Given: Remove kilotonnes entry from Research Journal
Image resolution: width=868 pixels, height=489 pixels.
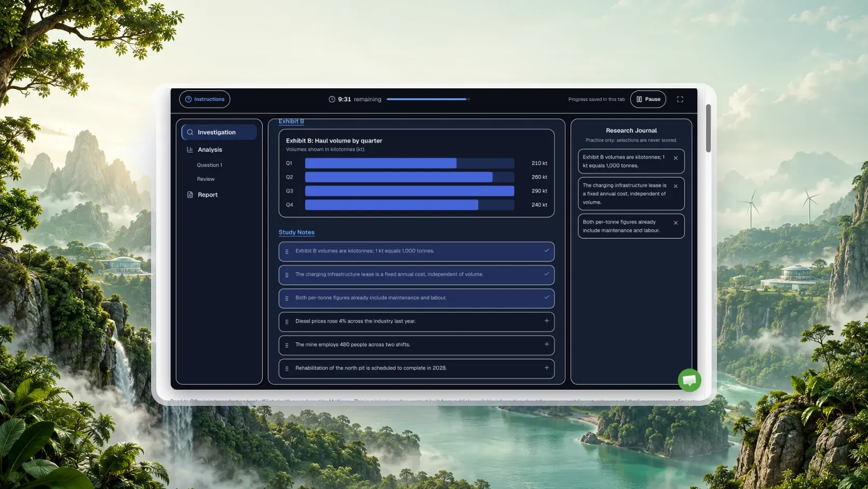Looking at the screenshot, I should coord(675,158).
